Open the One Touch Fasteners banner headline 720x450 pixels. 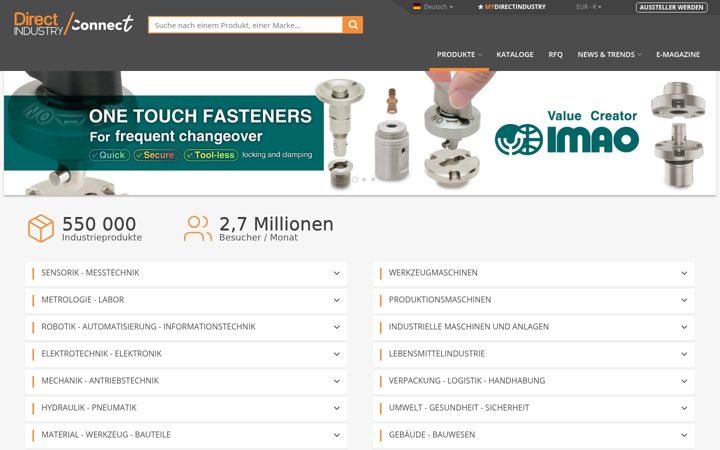[200, 116]
